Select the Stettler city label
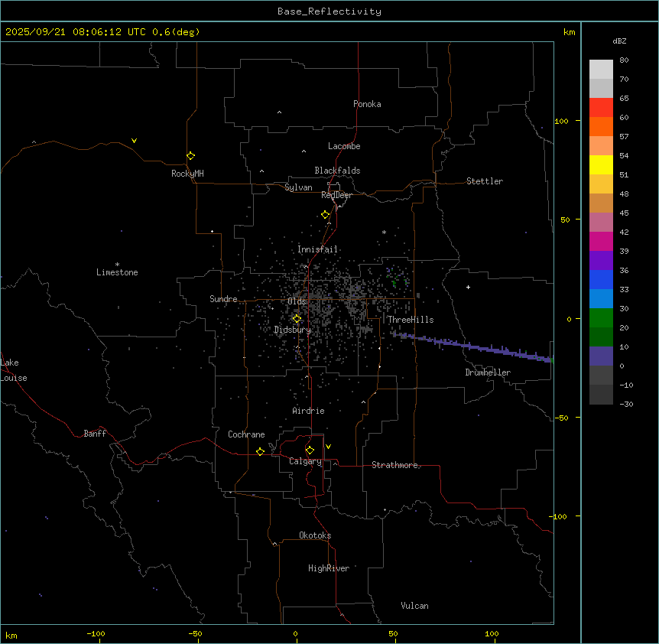659x644 pixels. (x=485, y=181)
